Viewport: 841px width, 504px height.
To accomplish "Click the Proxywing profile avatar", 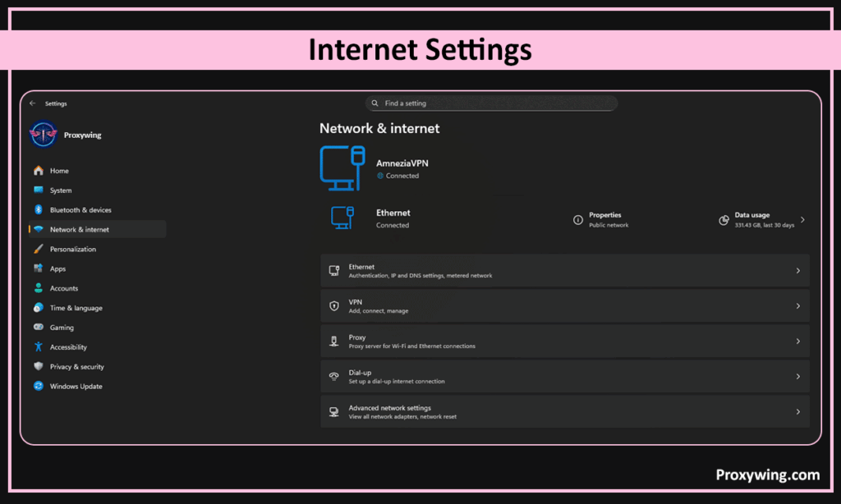I will [x=43, y=135].
